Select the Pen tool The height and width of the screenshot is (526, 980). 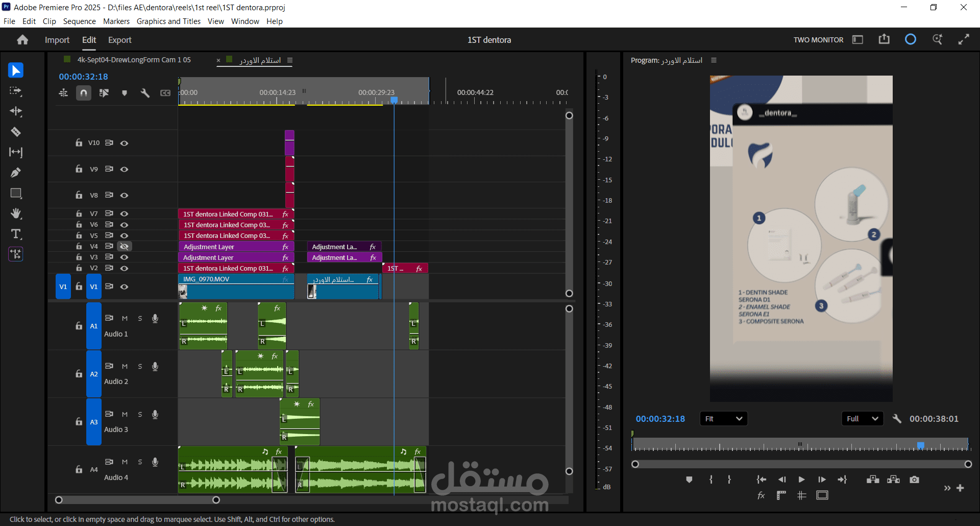coord(16,173)
